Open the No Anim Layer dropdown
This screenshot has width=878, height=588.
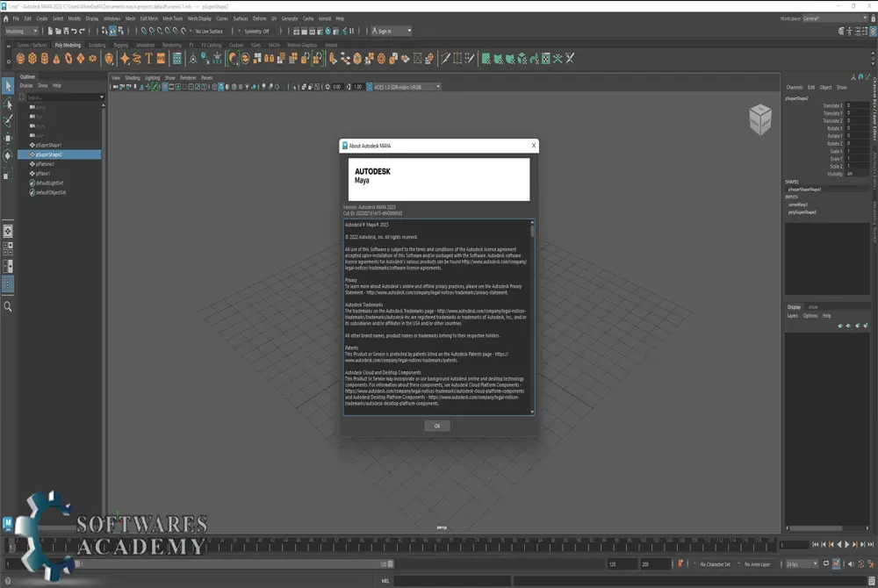point(757,564)
